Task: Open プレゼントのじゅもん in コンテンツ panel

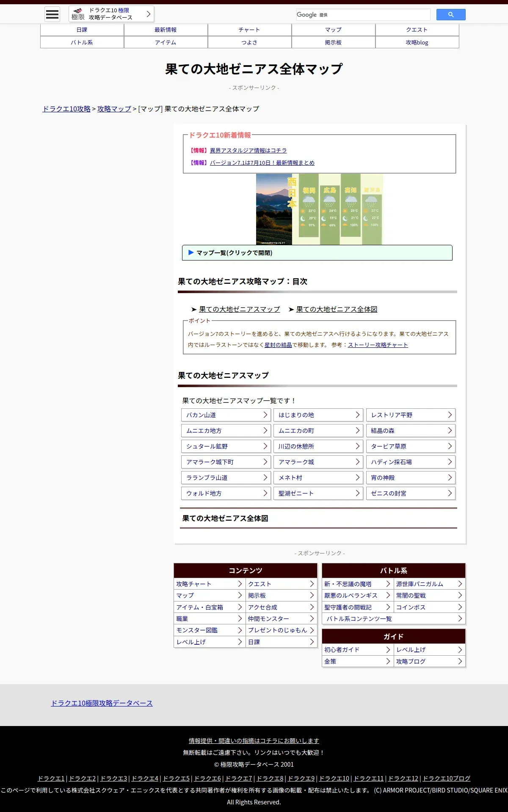Action: (x=282, y=631)
